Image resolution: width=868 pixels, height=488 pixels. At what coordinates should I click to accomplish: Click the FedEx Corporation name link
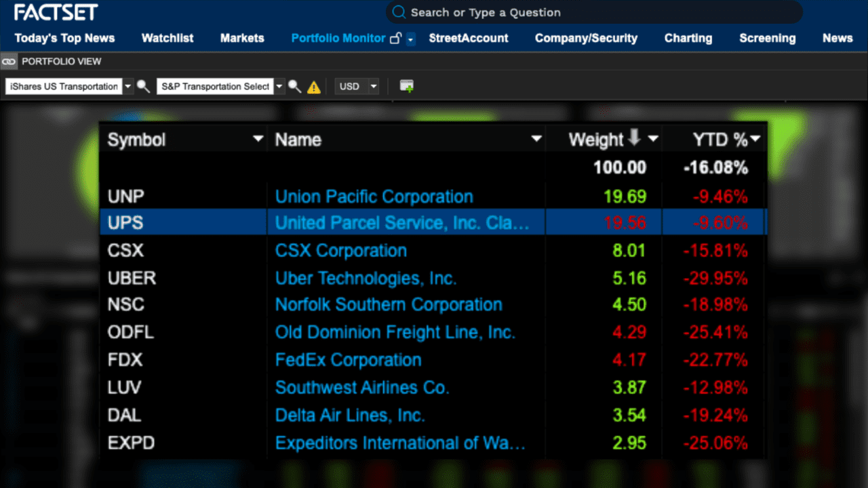coord(348,360)
